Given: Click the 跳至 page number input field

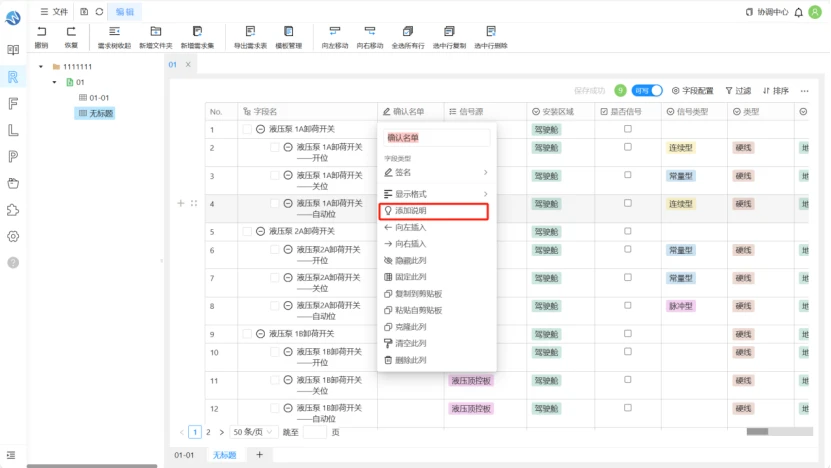Looking at the screenshot, I should click(315, 432).
